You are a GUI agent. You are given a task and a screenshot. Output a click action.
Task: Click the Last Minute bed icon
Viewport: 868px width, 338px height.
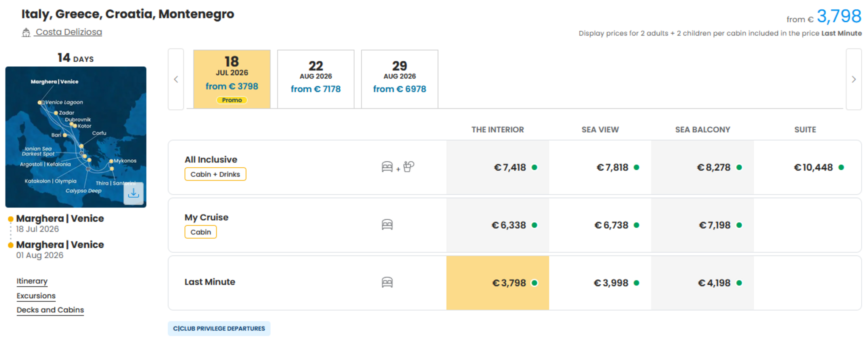click(387, 282)
